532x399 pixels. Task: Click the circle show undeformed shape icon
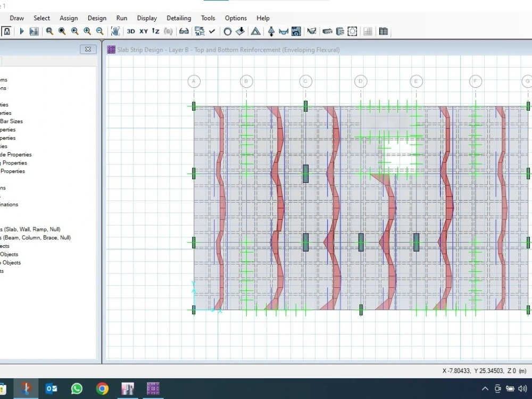[228, 31]
